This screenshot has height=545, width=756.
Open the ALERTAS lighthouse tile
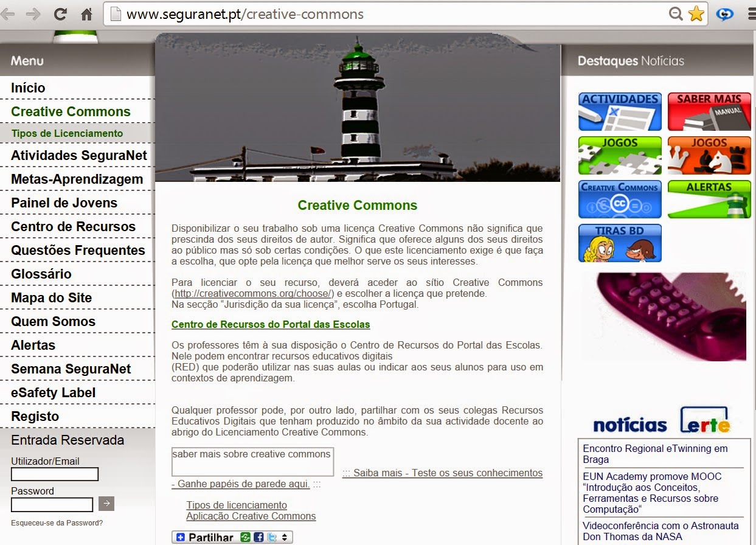pos(709,199)
